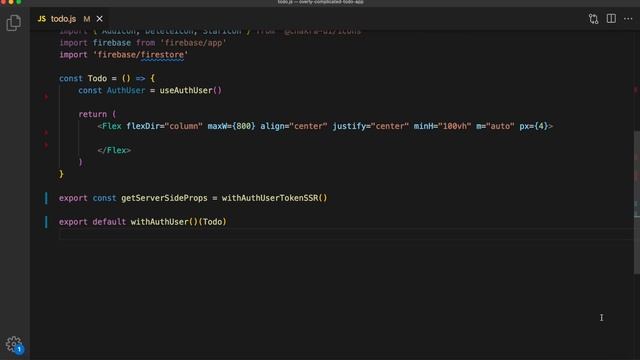Click the notification badge on the Manage gear
Viewport: 640px width, 360px height.
[x=19, y=349]
